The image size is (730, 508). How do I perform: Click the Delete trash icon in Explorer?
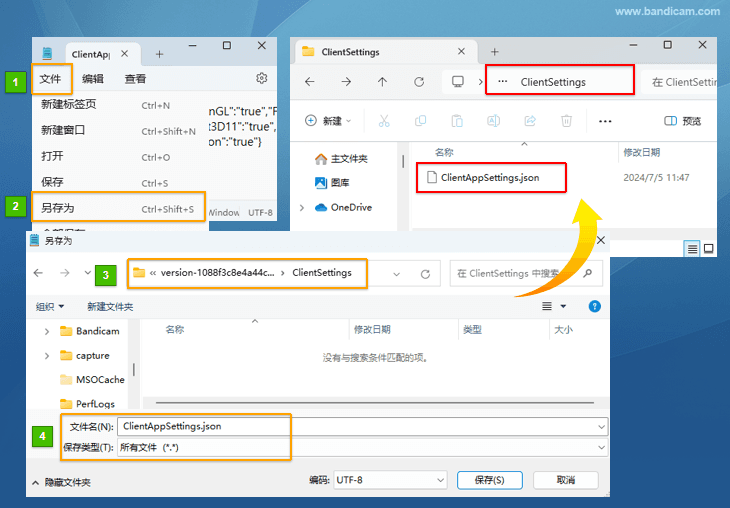pos(566,121)
